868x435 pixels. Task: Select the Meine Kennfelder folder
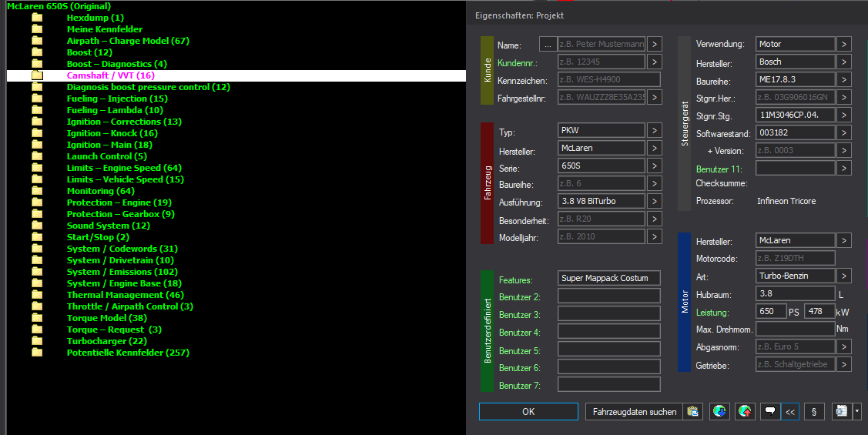click(x=105, y=29)
